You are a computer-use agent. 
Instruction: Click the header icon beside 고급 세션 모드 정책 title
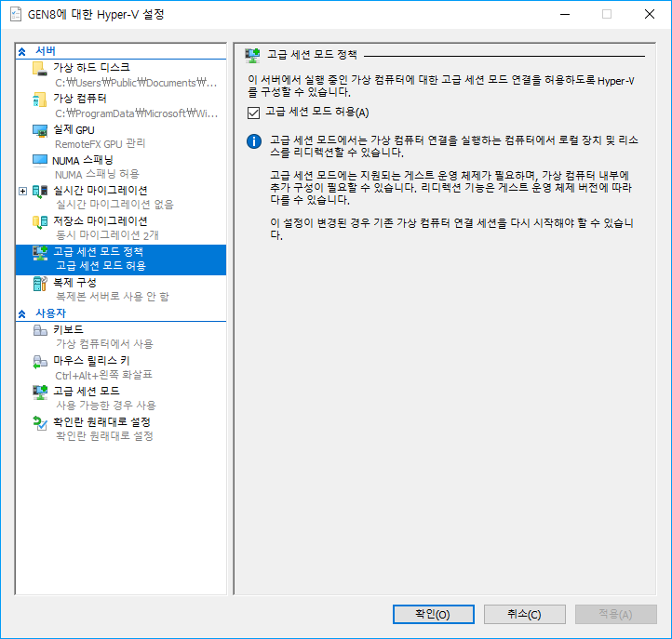pyautogui.click(x=252, y=56)
